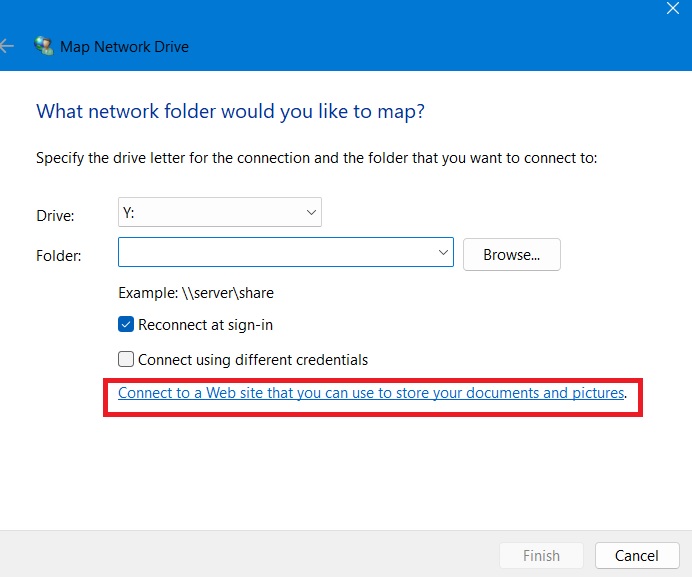Screen dimensions: 692x577
Task: Click the Finish button
Action: (x=541, y=555)
